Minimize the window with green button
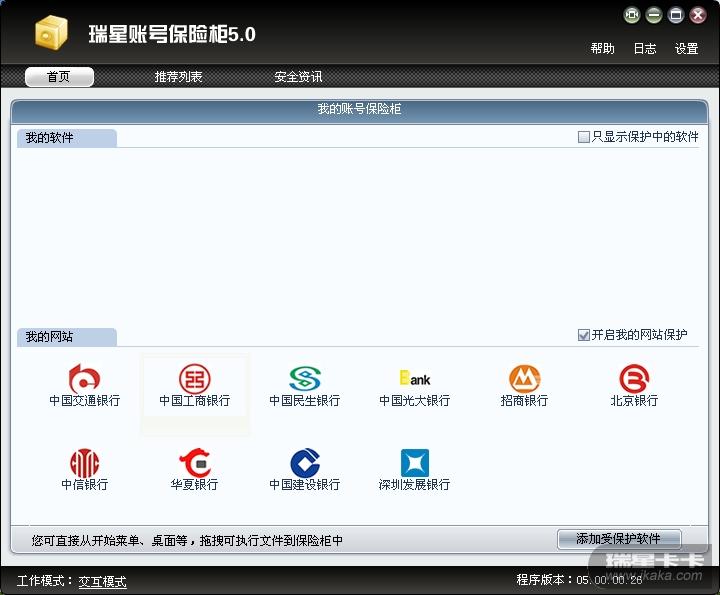720x595 pixels. 654,15
